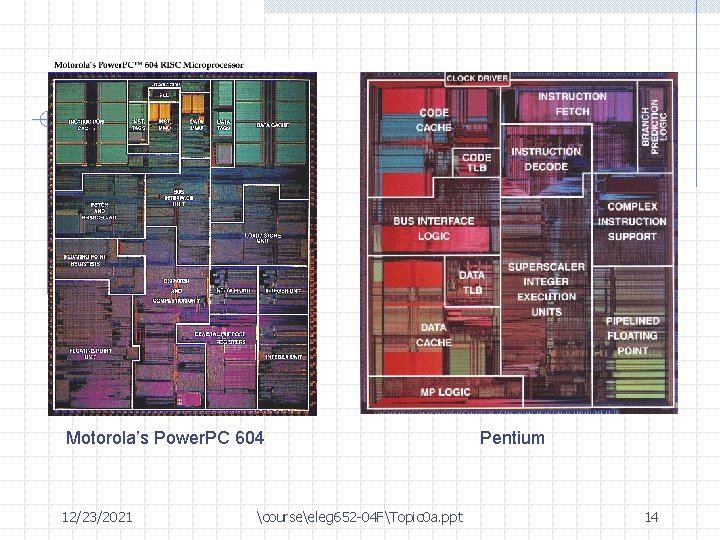Screen dimensions: 720x540
Task: Click the PIPELINED FLOATING POINT label
Action: pyautogui.click(x=632, y=336)
